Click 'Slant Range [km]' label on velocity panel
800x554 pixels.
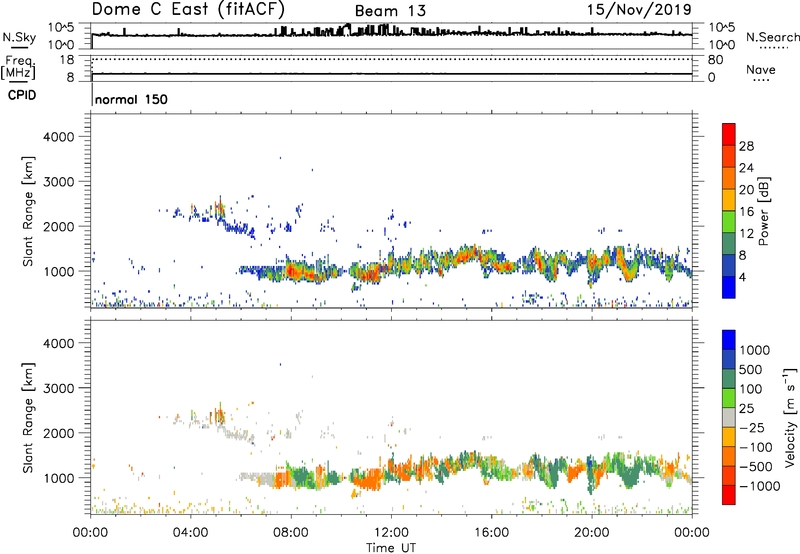click(x=29, y=418)
